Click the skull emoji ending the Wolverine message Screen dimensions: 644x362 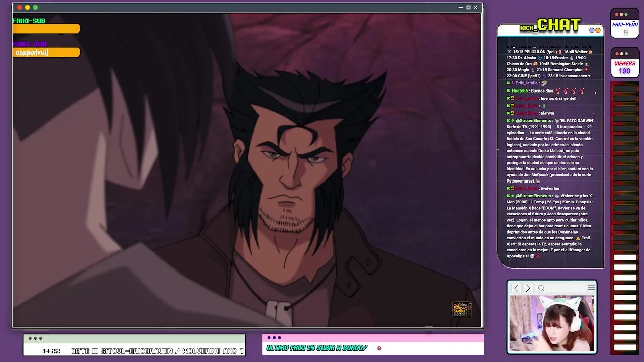tap(532, 256)
